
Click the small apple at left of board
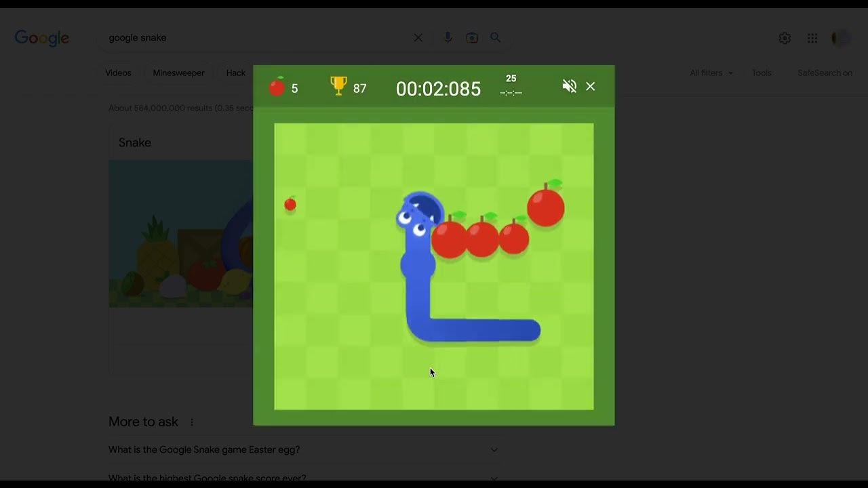pos(290,203)
